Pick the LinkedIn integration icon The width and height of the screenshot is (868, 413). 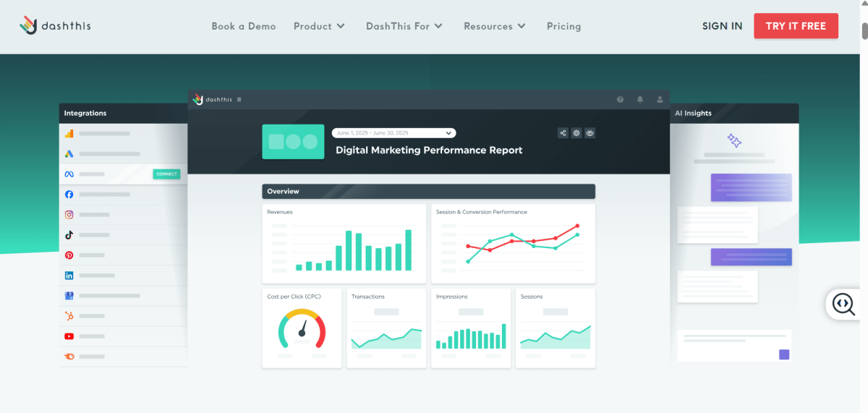pos(69,276)
